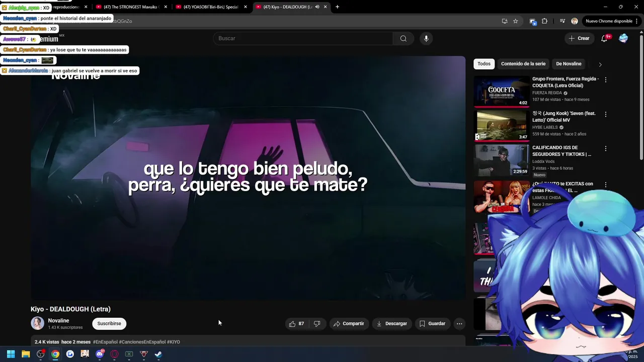The height and width of the screenshot is (362, 644).
Task: Select the Todos filter chip
Action: [x=484, y=64]
